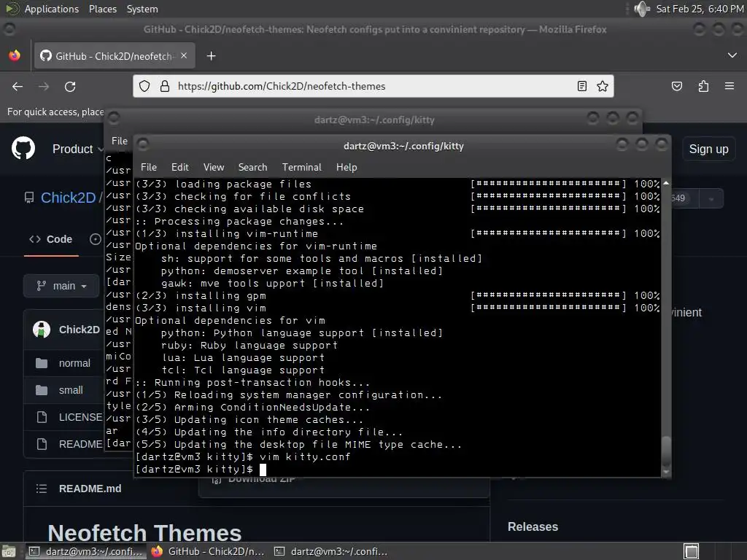Image resolution: width=747 pixels, height=560 pixels.
Task: Switch to the taskbar entry after the GitHub one
Action: [330, 551]
